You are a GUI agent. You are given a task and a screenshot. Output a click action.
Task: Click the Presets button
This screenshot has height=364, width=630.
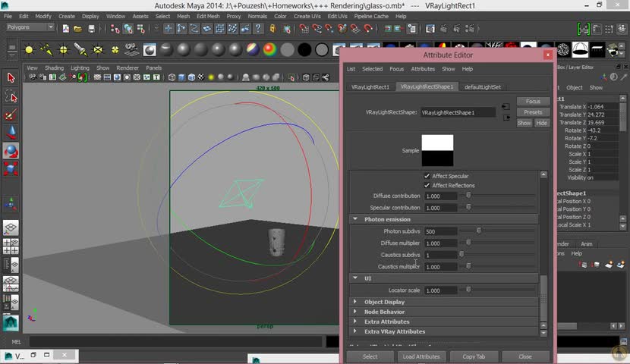(533, 112)
